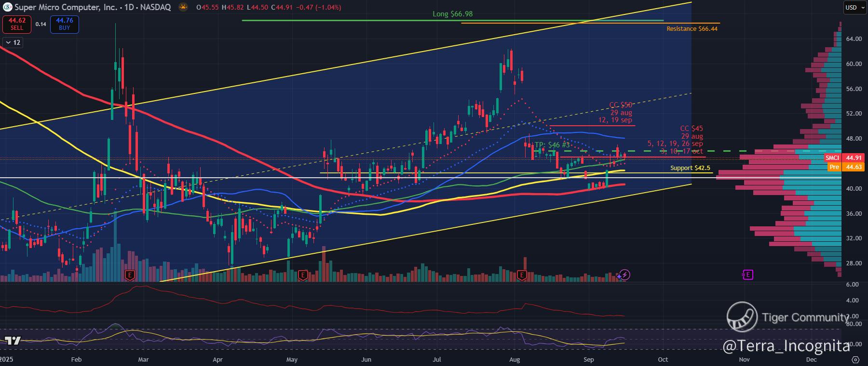
Task: Click the earnings marker in early May
Action: 303,275
